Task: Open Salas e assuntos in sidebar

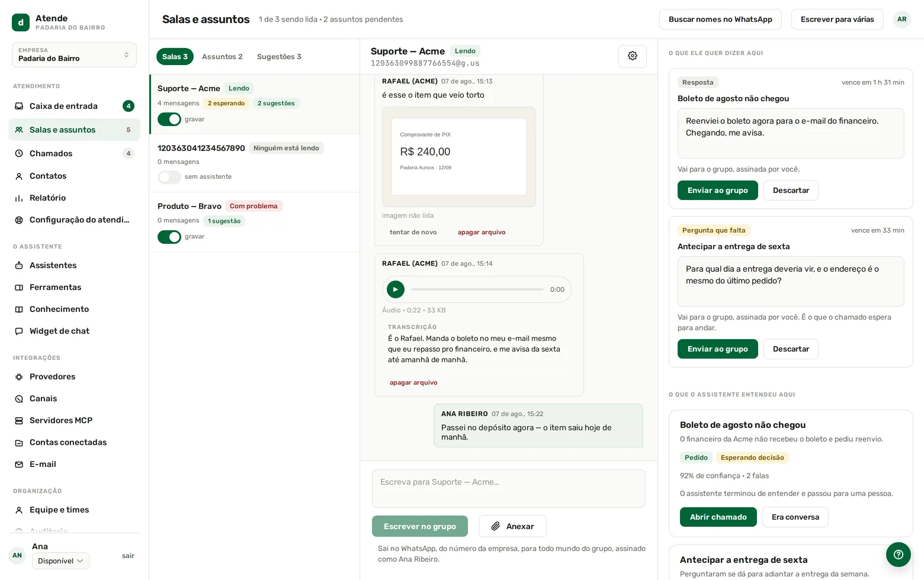Action: [x=74, y=130]
